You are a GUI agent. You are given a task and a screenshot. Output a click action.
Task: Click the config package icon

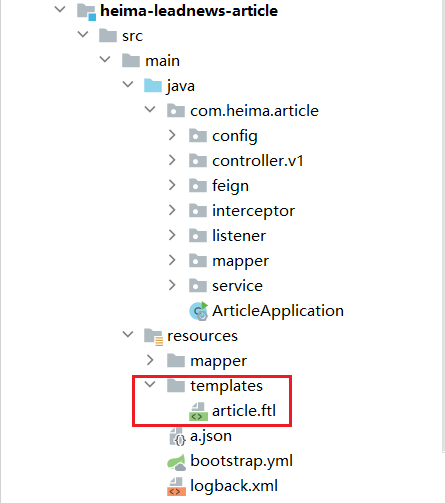click(x=198, y=136)
